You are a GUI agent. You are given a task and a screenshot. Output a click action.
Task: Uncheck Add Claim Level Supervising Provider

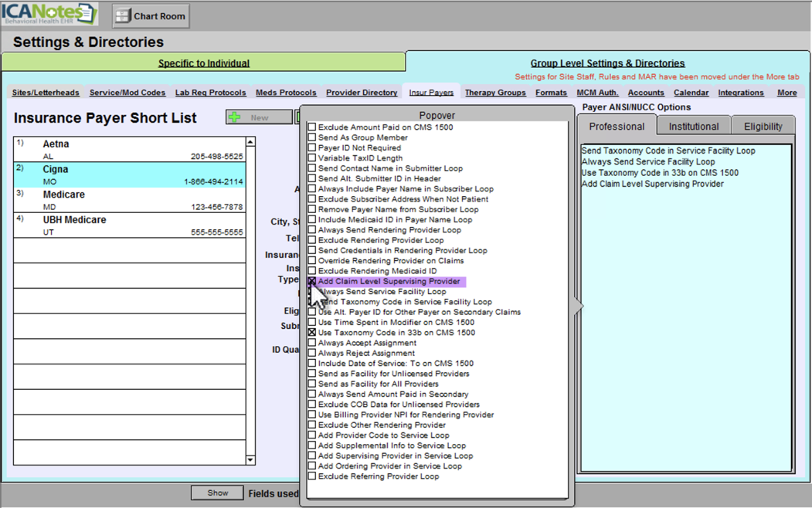[311, 281]
